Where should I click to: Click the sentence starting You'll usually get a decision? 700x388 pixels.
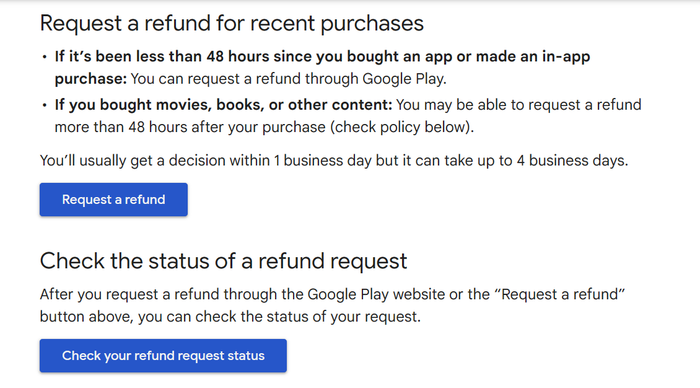(x=334, y=161)
